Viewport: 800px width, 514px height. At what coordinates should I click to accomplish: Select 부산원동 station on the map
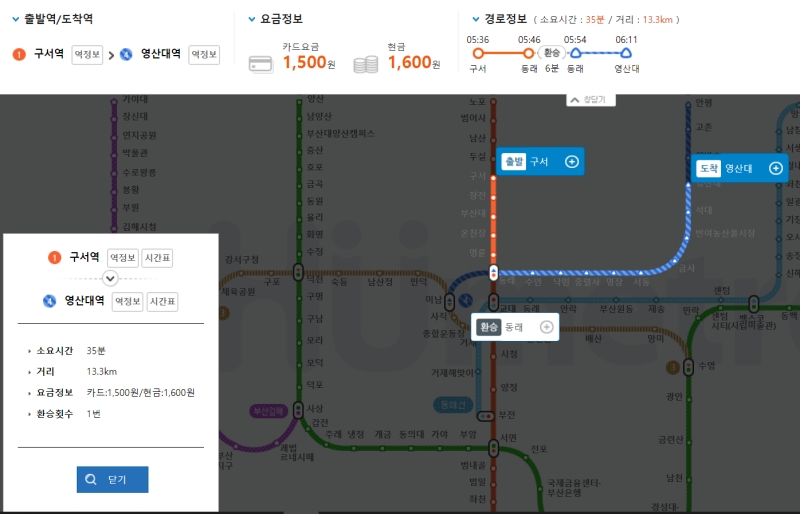tap(616, 309)
